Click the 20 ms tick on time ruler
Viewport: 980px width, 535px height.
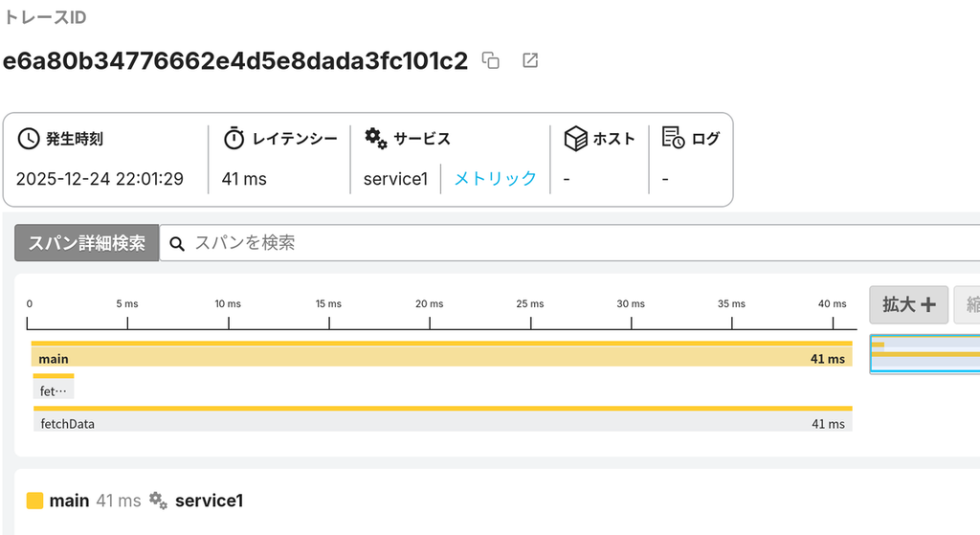430,303
